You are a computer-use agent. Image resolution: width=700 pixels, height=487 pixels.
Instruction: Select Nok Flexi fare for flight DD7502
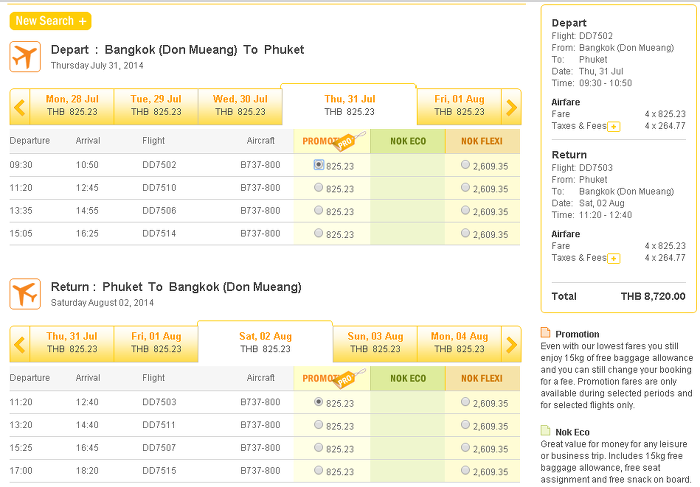click(465, 165)
